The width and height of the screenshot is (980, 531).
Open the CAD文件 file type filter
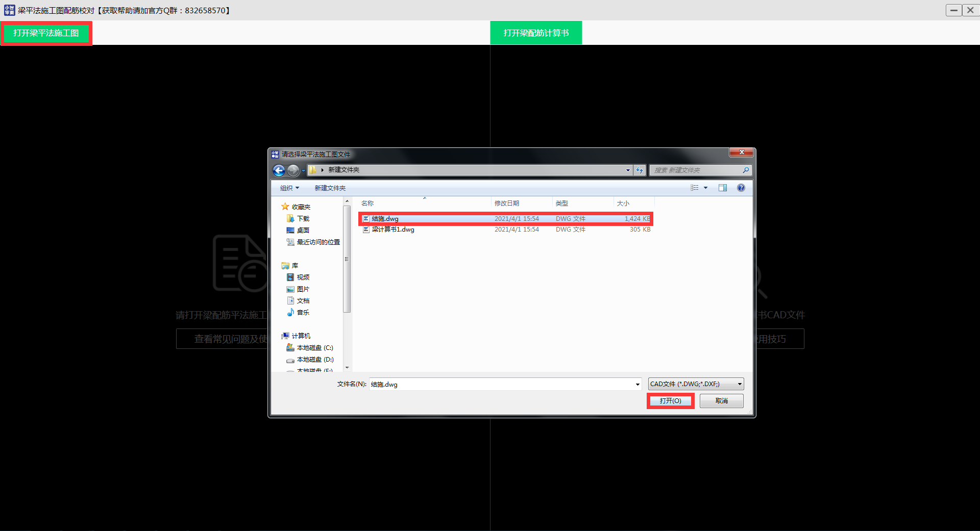[696, 384]
